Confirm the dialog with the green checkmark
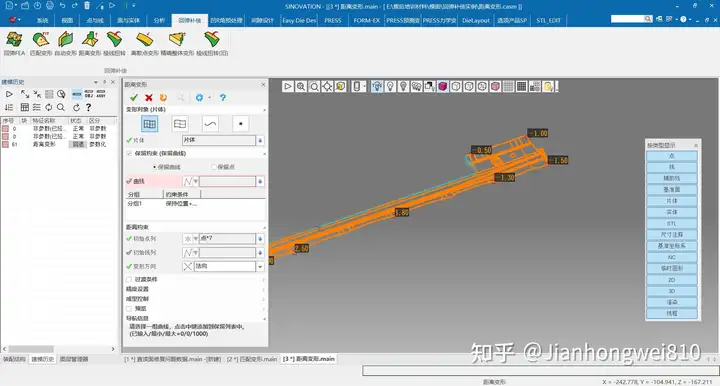The image size is (720, 386). (134, 97)
